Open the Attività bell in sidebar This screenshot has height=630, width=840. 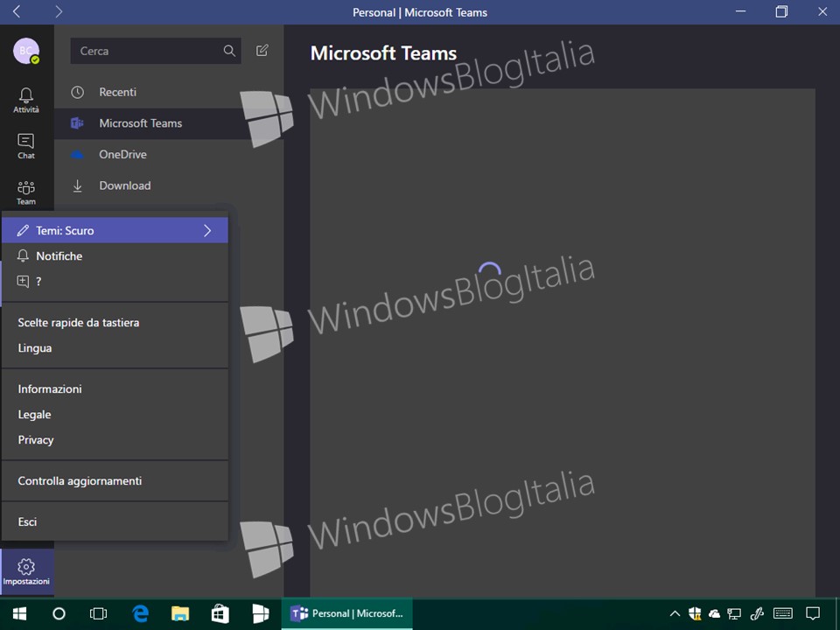[x=26, y=100]
